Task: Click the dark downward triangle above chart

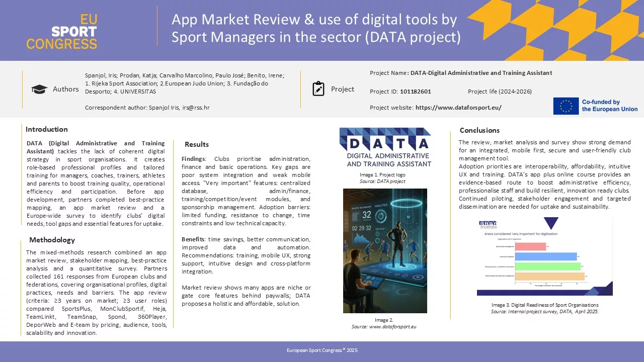Action: coord(551,223)
